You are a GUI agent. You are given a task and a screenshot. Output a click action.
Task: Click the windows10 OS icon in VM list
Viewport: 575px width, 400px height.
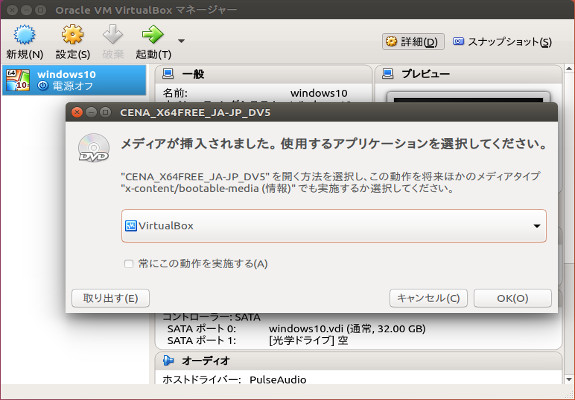[18, 80]
